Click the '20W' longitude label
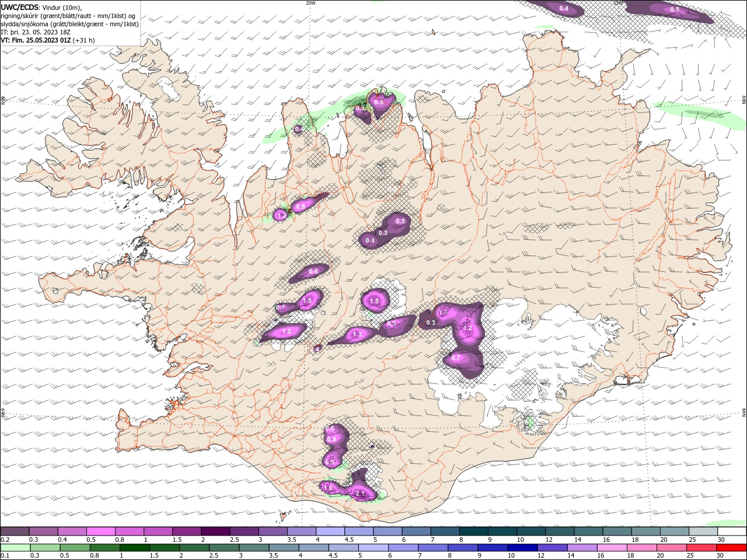The width and height of the screenshot is (747, 560). click(x=310, y=3)
